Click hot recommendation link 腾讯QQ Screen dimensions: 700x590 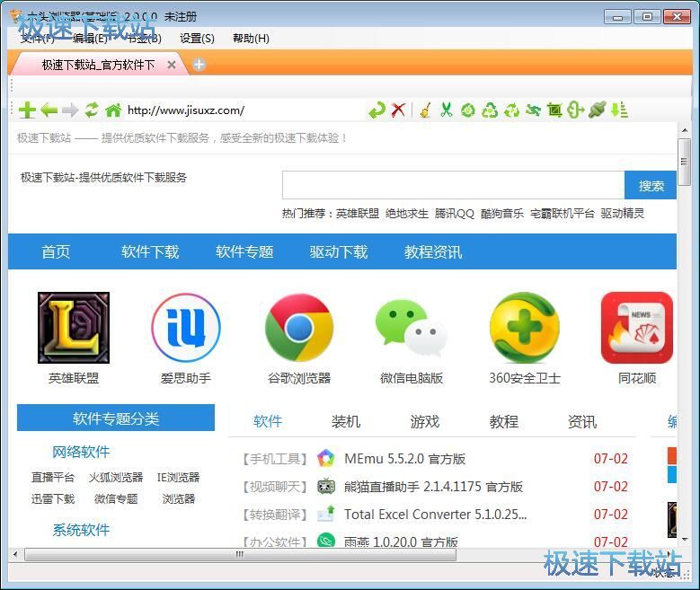455,214
